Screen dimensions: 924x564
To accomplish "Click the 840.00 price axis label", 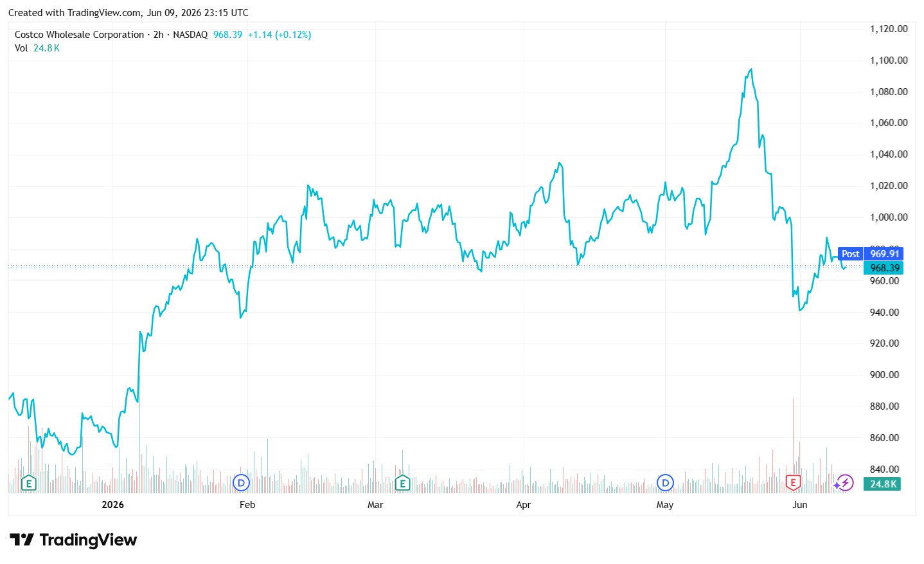I will tap(885, 469).
